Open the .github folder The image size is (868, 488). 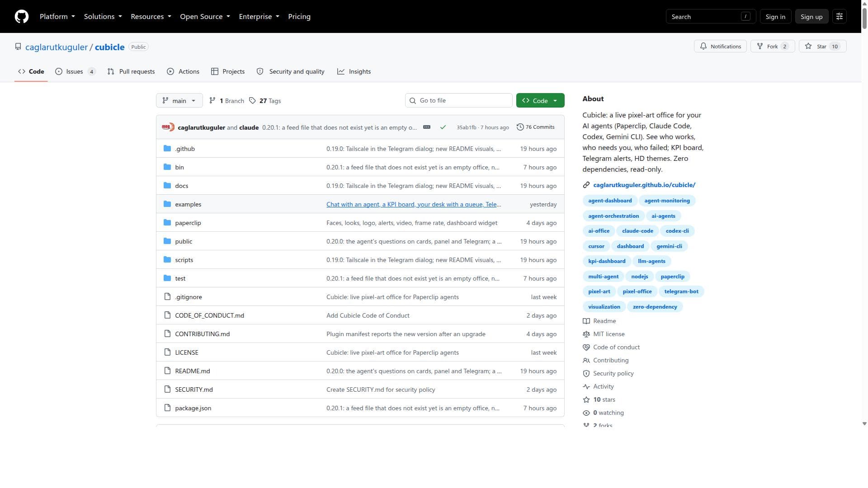click(x=185, y=149)
